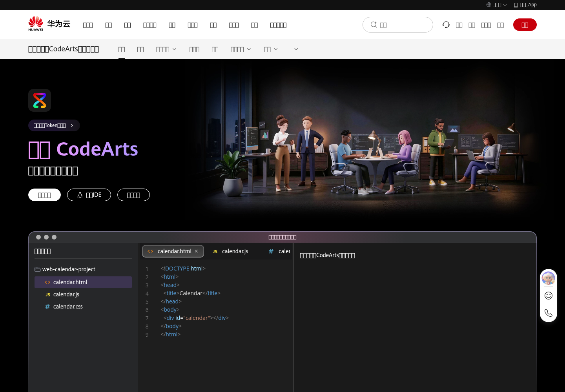Click the search magnifier icon
Viewport: 565px width, 392px height.
(374, 25)
